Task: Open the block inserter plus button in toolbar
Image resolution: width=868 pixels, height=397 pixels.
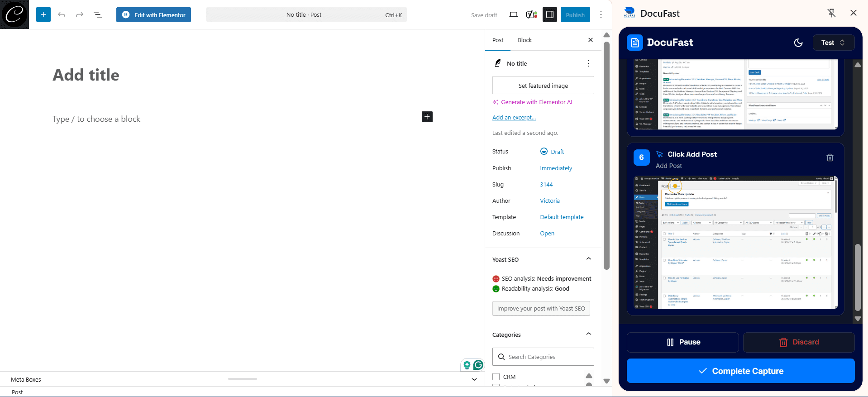Action: coord(43,14)
